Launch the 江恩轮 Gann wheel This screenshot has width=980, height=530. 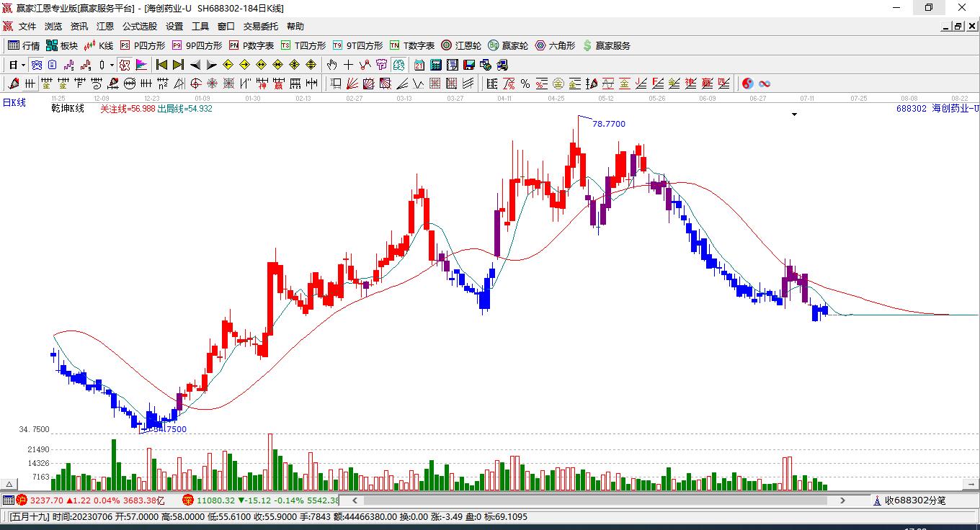(x=461, y=45)
